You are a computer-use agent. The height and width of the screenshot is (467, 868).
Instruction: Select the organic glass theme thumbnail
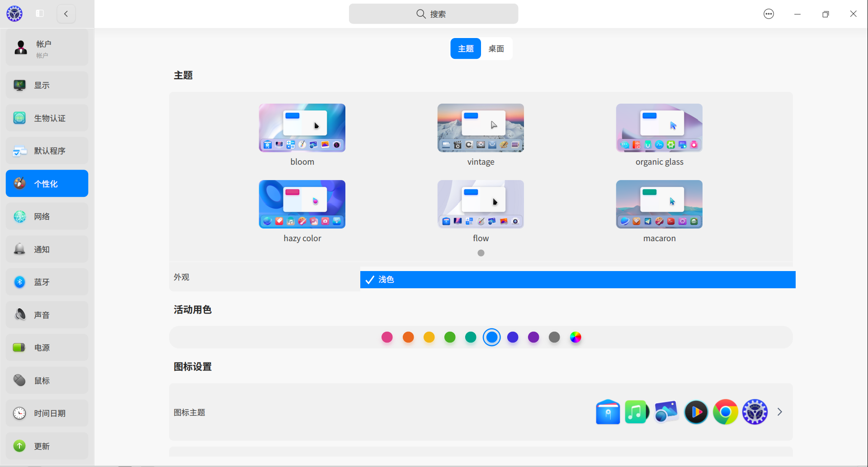(659, 128)
